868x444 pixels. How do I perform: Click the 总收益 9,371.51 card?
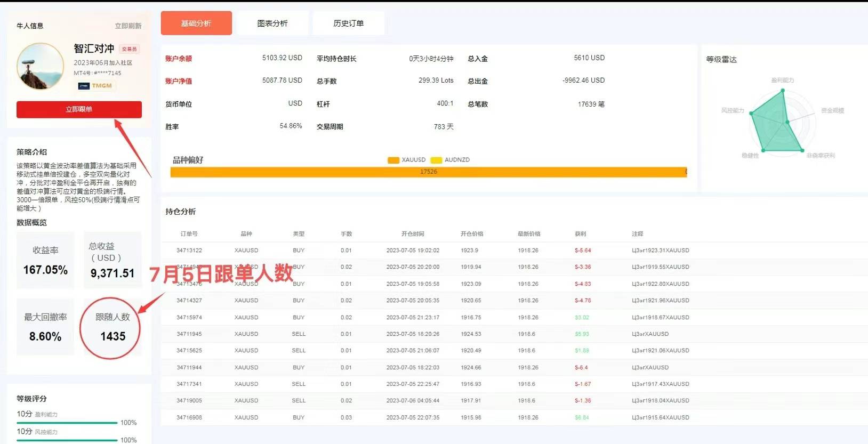pos(112,261)
